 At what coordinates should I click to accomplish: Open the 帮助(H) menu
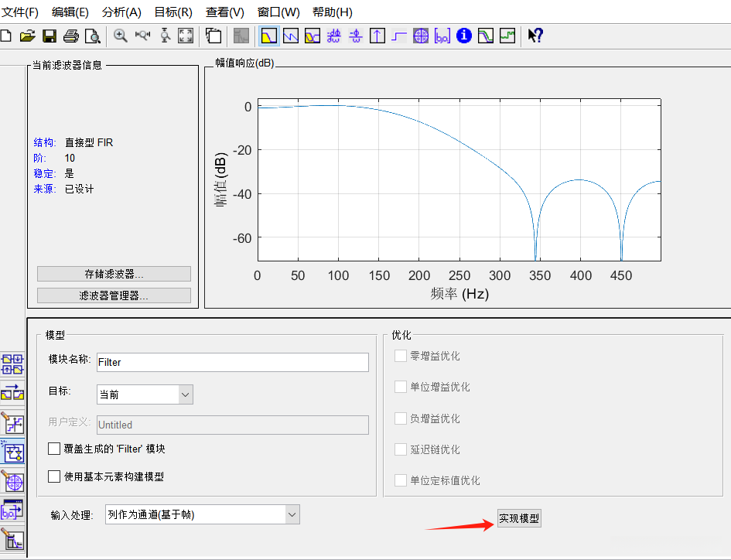pos(332,12)
